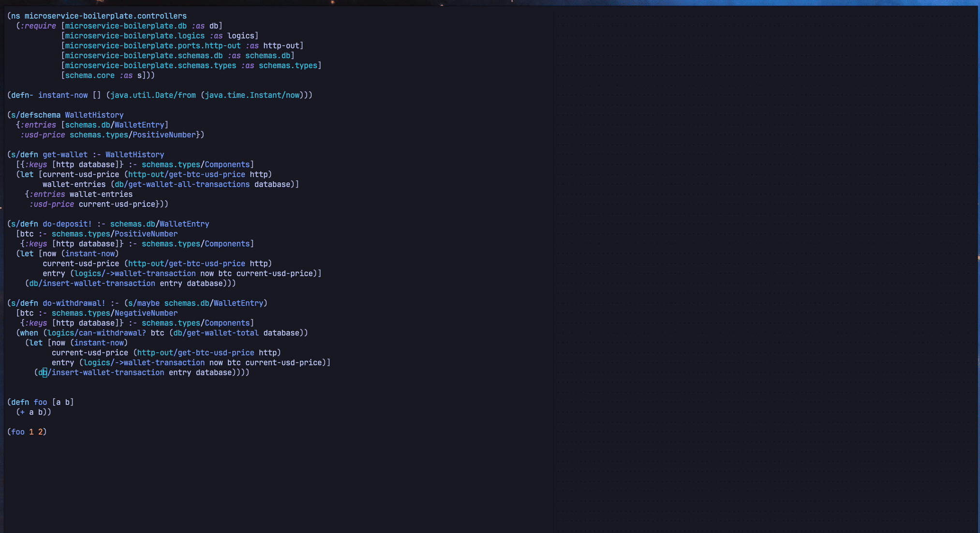980x533 pixels.
Task: Click db/get-wallet-total symbol
Action: pos(216,333)
